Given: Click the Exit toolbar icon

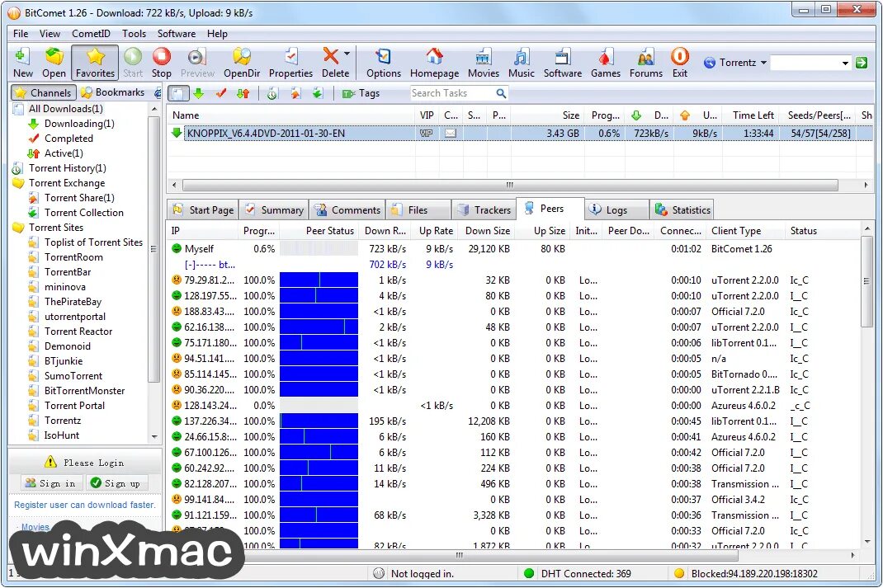Looking at the screenshot, I should click(680, 63).
